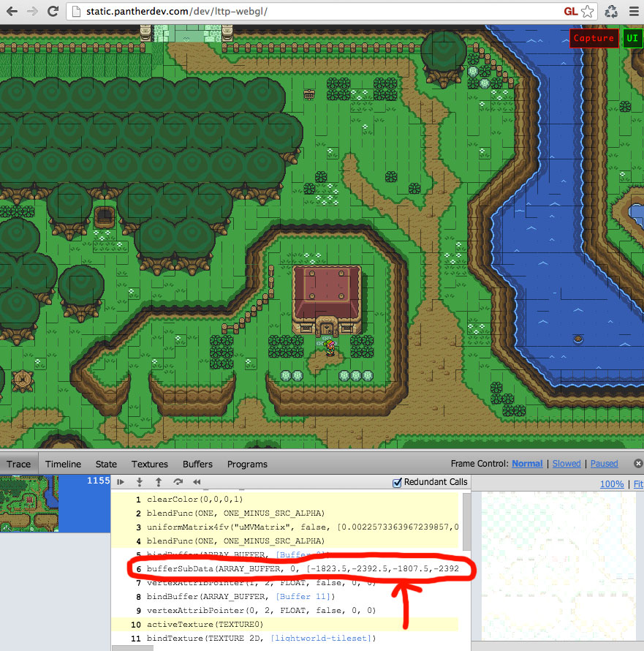Screen dimensions: 644x651
Task: Click the skip to next draw call icon
Action: click(178, 482)
